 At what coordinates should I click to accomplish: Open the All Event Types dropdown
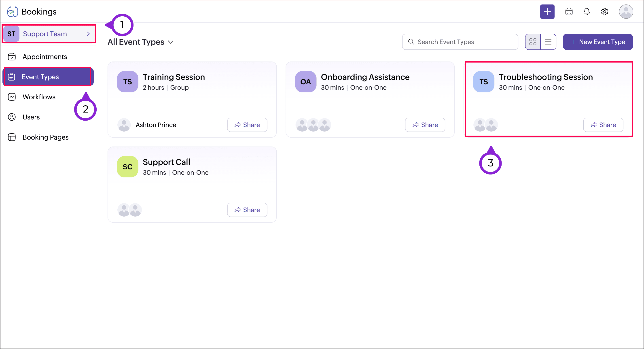click(x=140, y=42)
